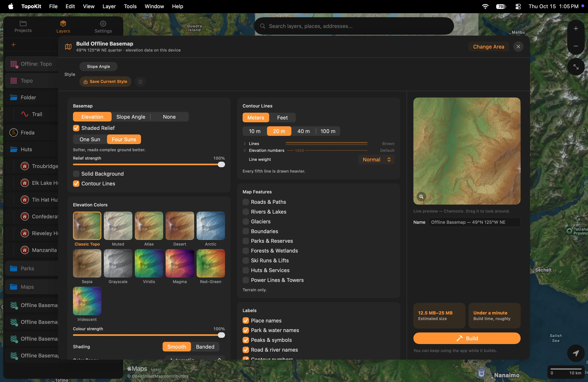
Task: Uncheck the Contour Lines checkbox
Action: pos(76,184)
